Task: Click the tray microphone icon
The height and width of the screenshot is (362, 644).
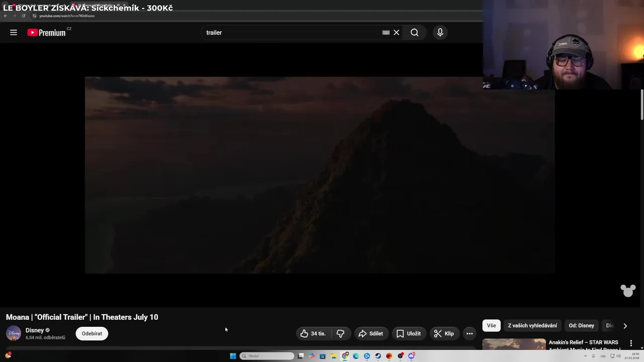Action: pos(593,356)
